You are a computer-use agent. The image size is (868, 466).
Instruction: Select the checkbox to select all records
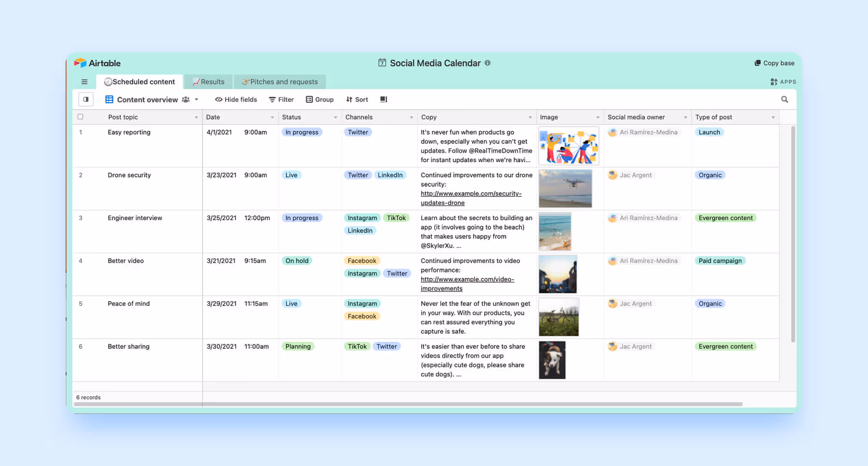click(x=81, y=117)
